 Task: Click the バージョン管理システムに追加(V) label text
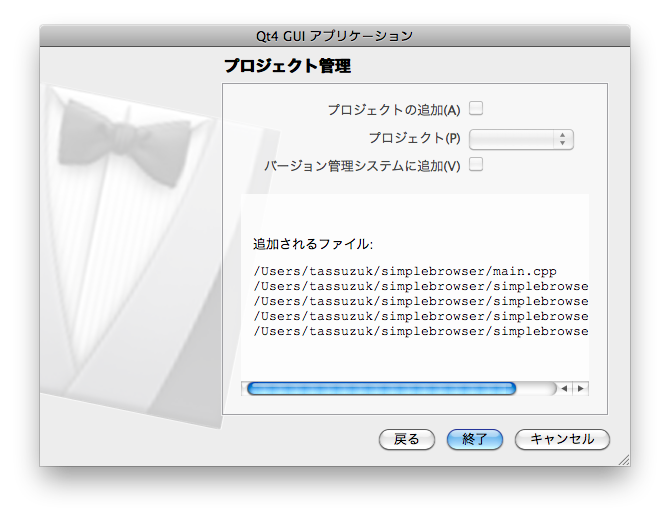pyautogui.click(x=362, y=166)
